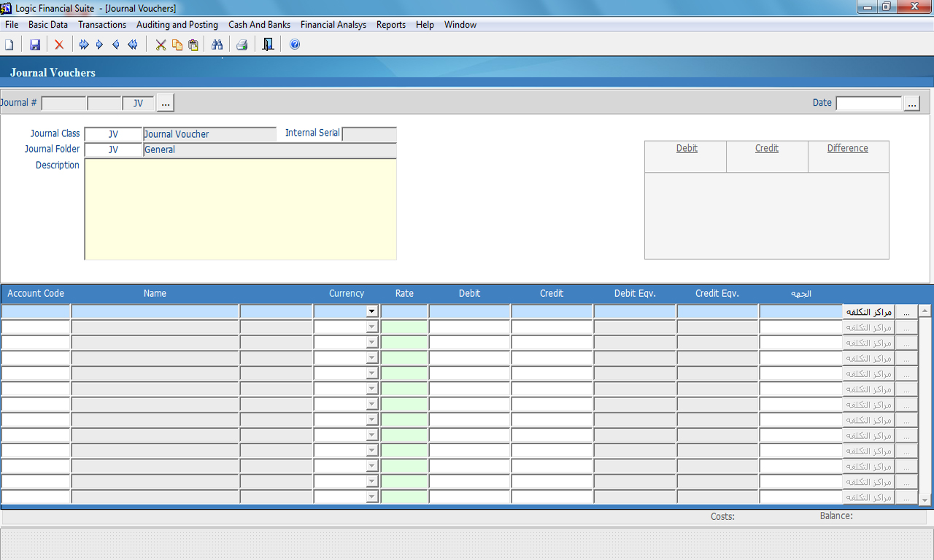Open the Transactions menu
Image resolution: width=934 pixels, height=560 pixels.
(102, 25)
